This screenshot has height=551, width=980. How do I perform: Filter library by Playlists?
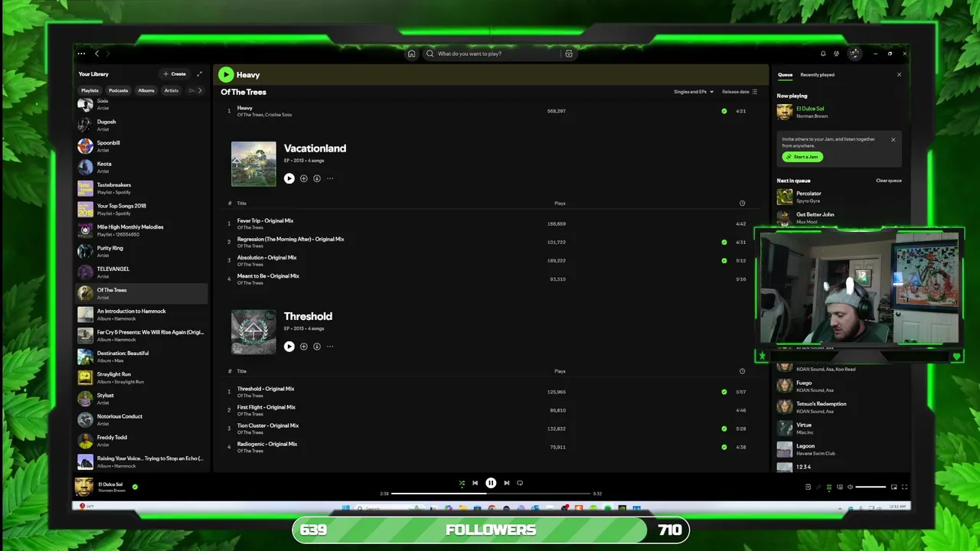90,90
